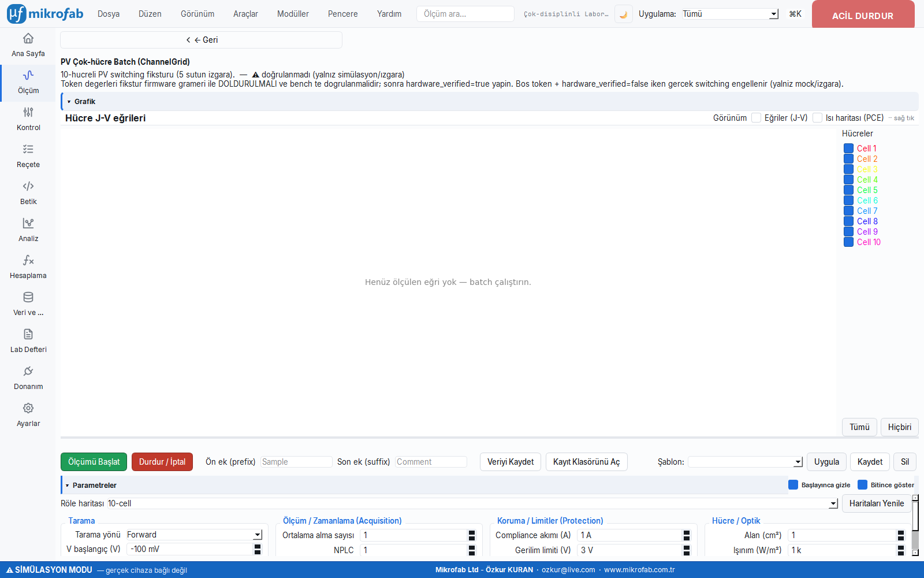The image size is (924, 578).
Task: Click the Uygula template button
Action: pos(827,462)
